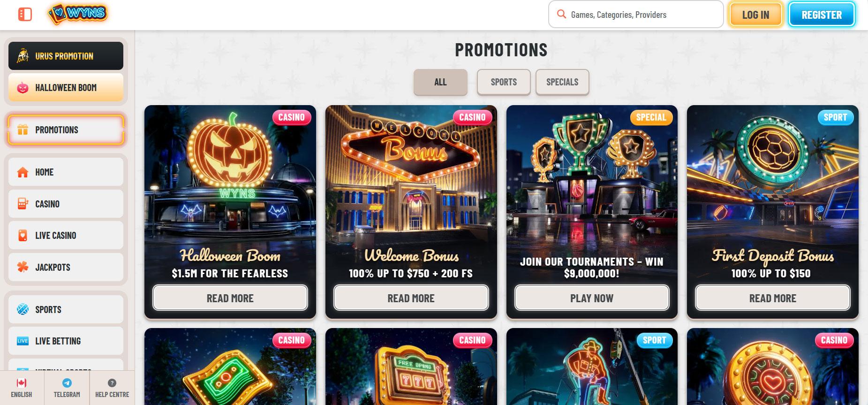Open the Help Centre question mark icon
The height and width of the screenshot is (405, 868).
(112, 383)
